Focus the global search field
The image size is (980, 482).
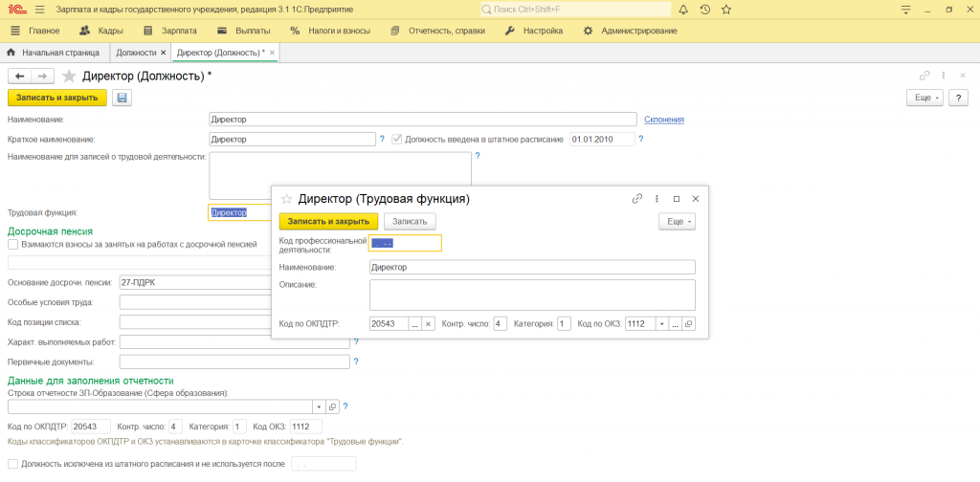tap(575, 10)
